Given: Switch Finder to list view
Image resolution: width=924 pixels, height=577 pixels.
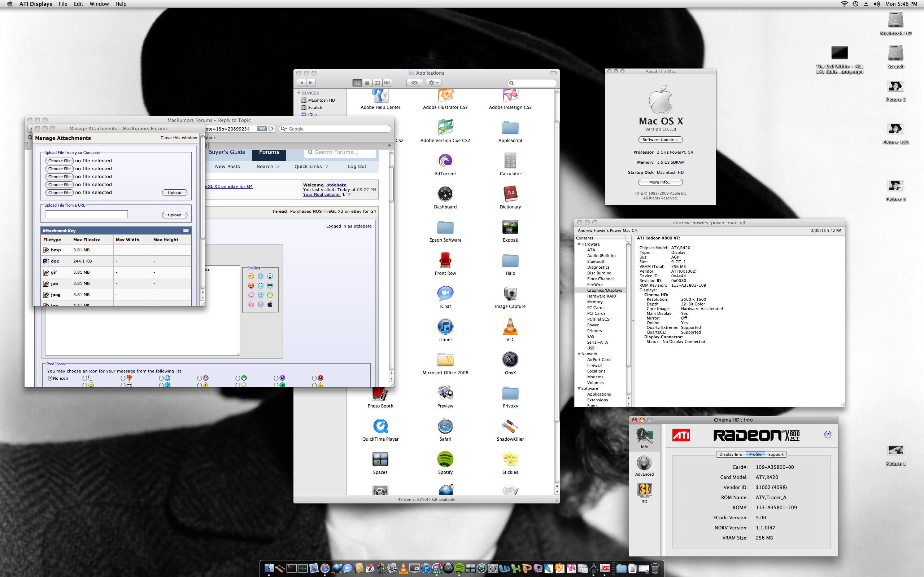Looking at the screenshot, I should [367, 83].
